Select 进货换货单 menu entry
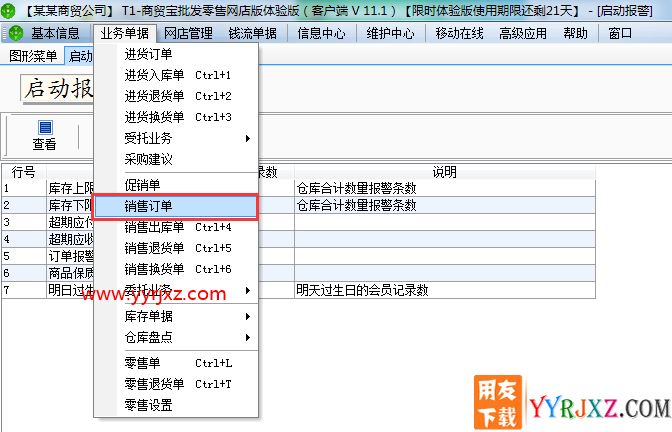Image resolution: width=672 pixels, height=432 pixels. pyautogui.click(x=176, y=117)
